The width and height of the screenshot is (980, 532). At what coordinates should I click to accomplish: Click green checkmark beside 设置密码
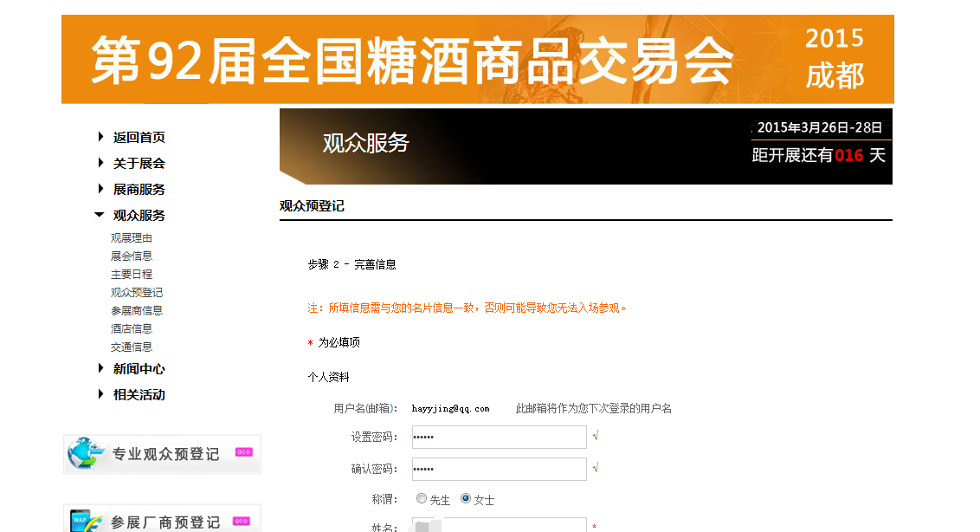coord(596,435)
